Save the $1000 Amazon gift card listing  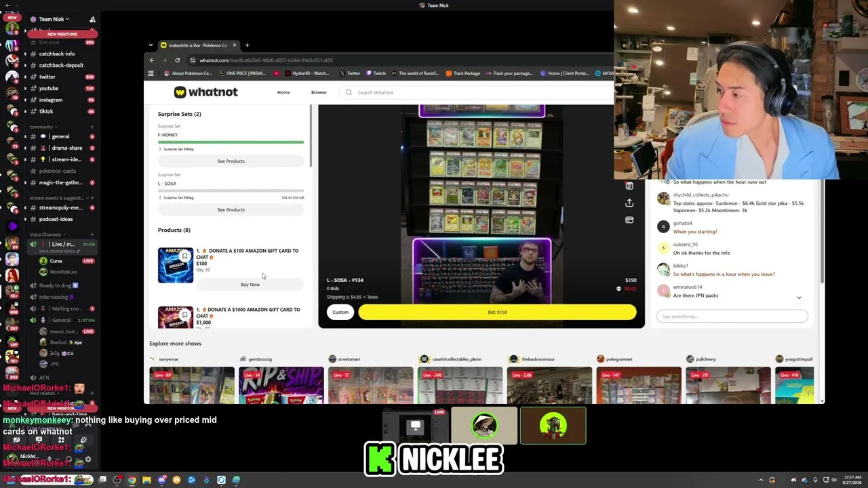184,314
